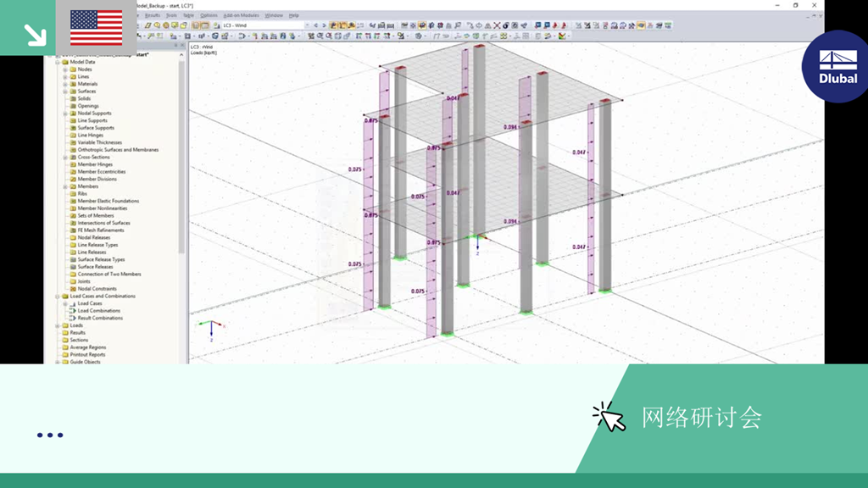The image size is (868, 488).
Task: Click the Load Combinations arrow icon
Action: (73, 310)
